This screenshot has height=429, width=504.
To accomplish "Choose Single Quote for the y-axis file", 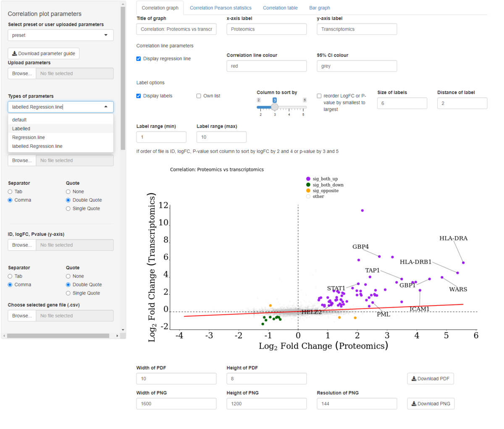I will [68, 293].
